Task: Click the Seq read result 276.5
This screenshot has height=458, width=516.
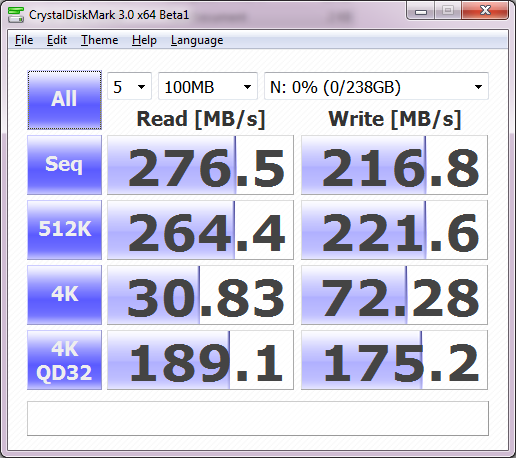Action: click(200, 165)
